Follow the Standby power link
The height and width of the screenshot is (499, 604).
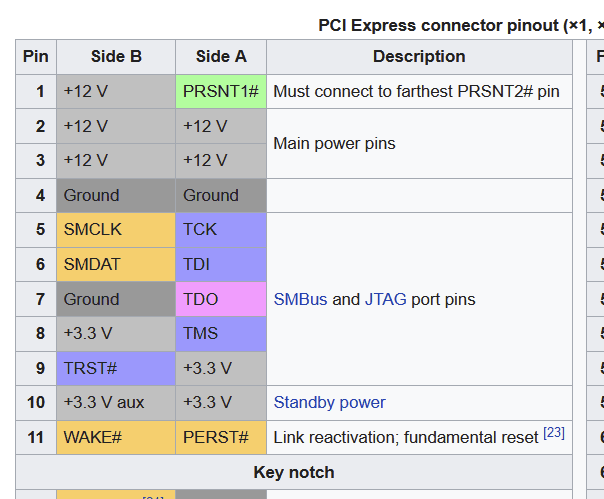(329, 402)
